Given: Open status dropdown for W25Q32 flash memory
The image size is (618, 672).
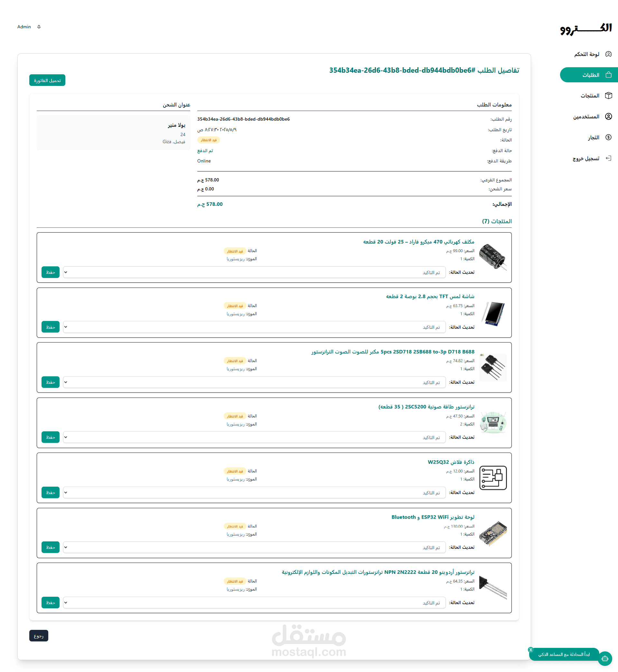Looking at the screenshot, I should [254, 492].
